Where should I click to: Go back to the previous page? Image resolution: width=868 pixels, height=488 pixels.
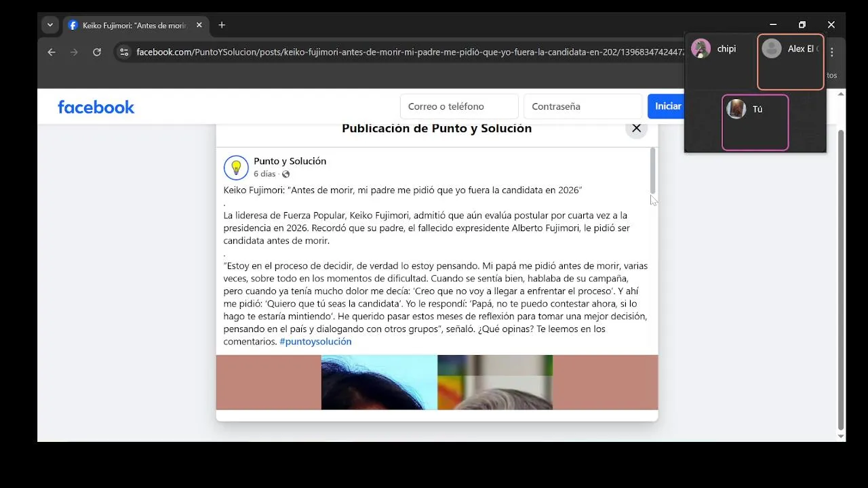[52, 52]
